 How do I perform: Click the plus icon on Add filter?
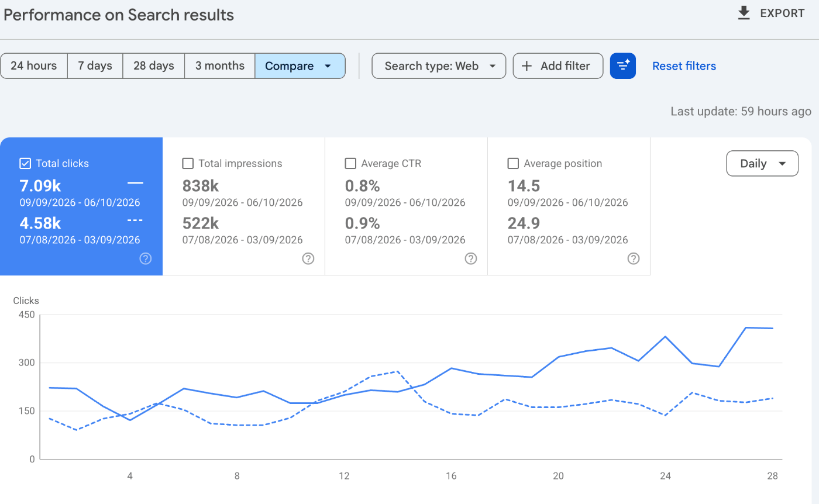(526, 66)
